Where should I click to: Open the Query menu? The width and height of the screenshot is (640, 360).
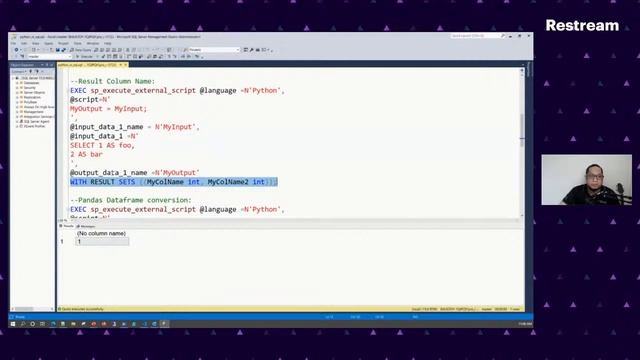49,43
